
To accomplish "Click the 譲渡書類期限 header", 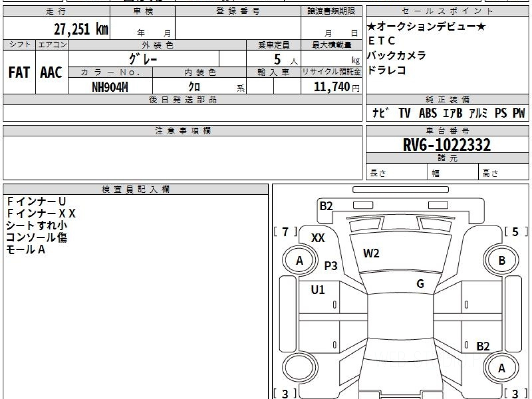I will click(x=332, y=12).
